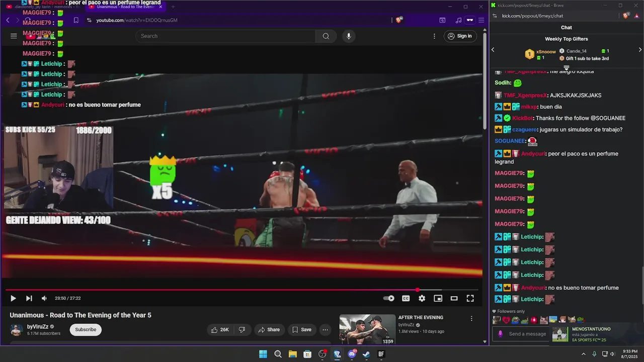Open Steam from the taskbar

coord(367,354)
